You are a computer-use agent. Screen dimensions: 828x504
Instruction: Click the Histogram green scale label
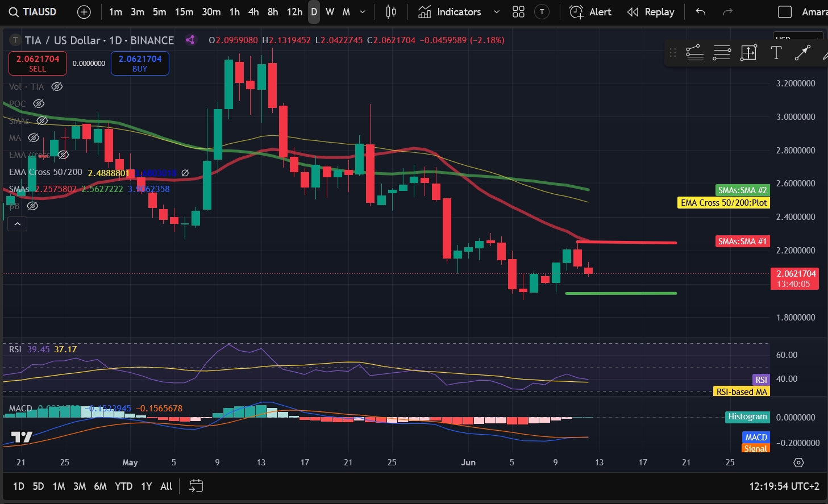(748, 416)
